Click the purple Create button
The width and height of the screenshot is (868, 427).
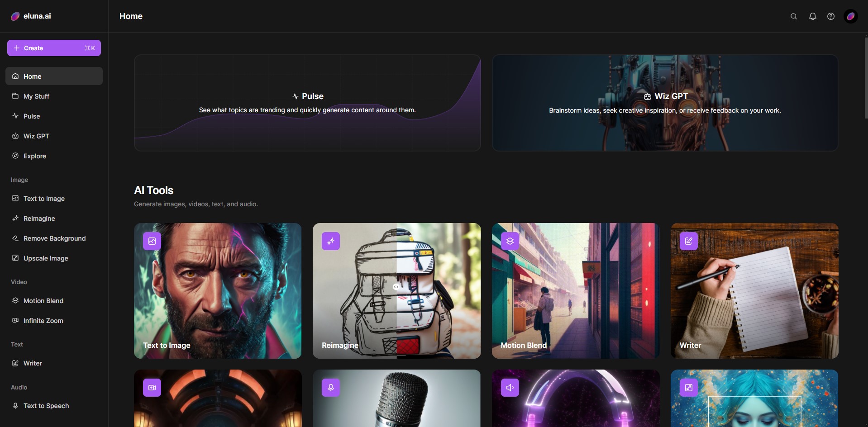[54, 48]
